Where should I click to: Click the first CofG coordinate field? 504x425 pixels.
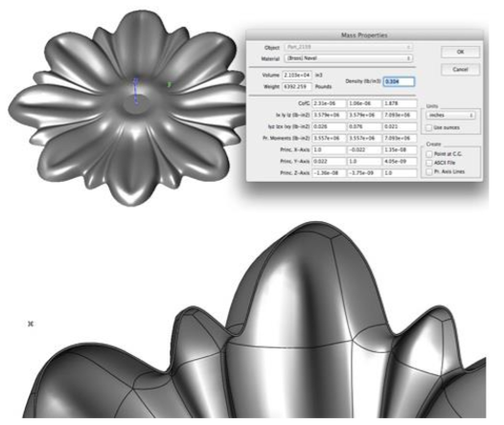coord(329,103)
